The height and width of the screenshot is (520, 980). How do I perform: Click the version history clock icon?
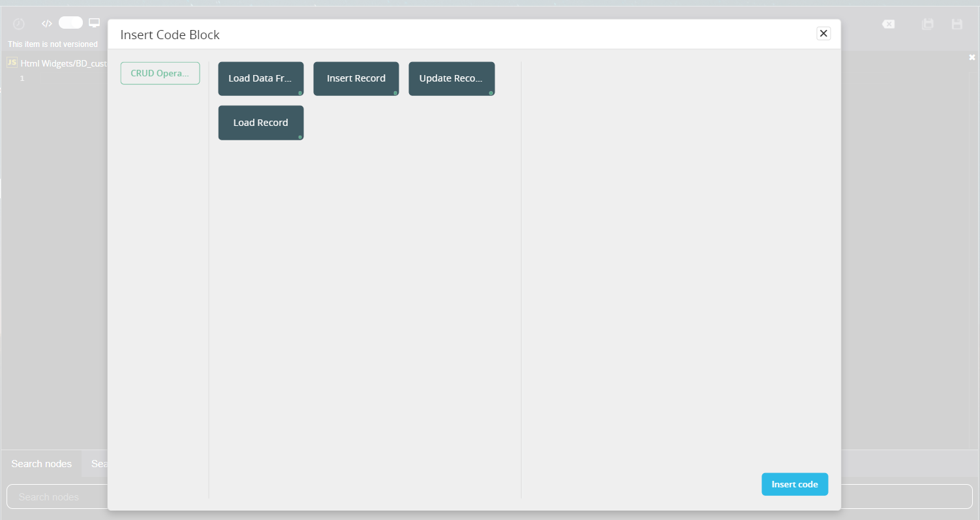(x=19, y=24)
